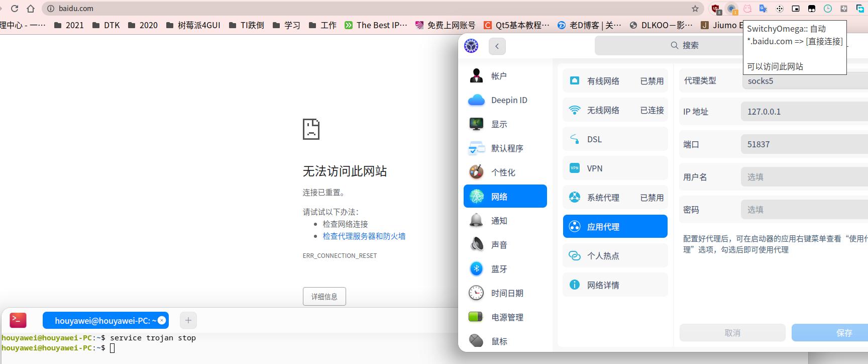Click the 用户名 input field
The width and height of the screenshot is (868, 364).
805,177
